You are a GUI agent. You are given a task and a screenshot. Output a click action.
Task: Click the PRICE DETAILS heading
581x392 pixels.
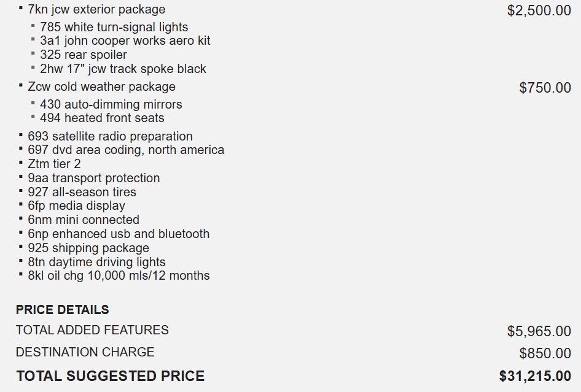(x=63, y=310)
